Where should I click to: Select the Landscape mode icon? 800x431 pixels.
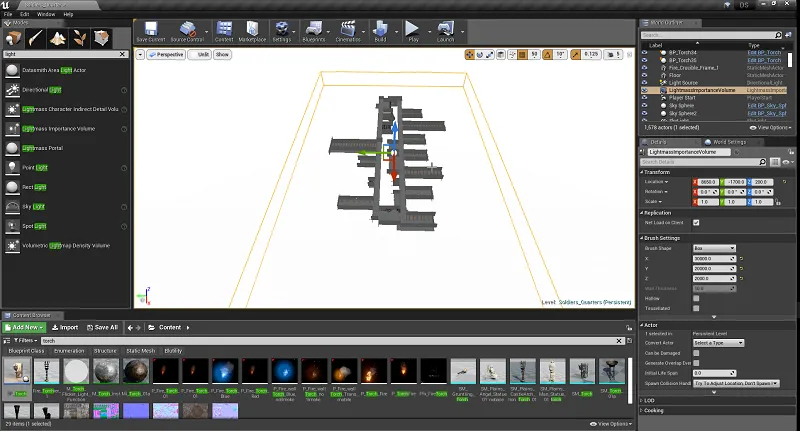pos(57,38)
